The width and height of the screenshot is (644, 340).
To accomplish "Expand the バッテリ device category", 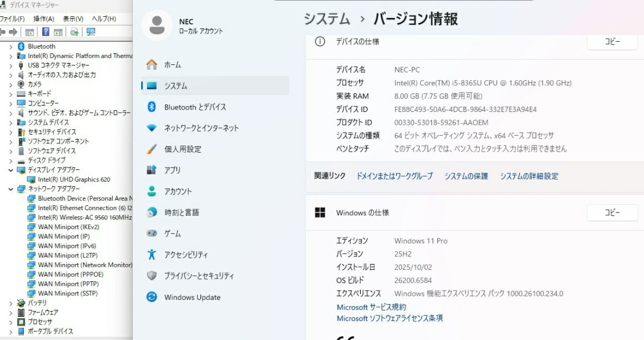I will click(x=10, y=303).
